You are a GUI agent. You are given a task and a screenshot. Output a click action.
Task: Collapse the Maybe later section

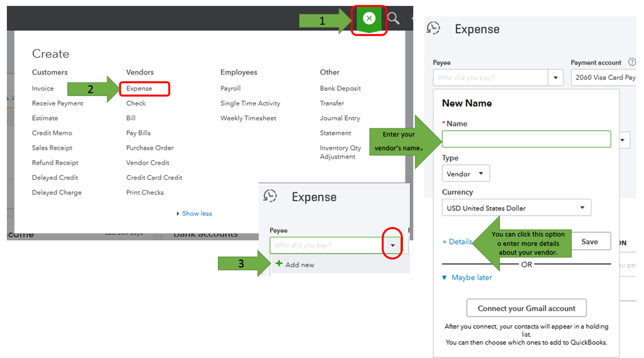[467, 277]
